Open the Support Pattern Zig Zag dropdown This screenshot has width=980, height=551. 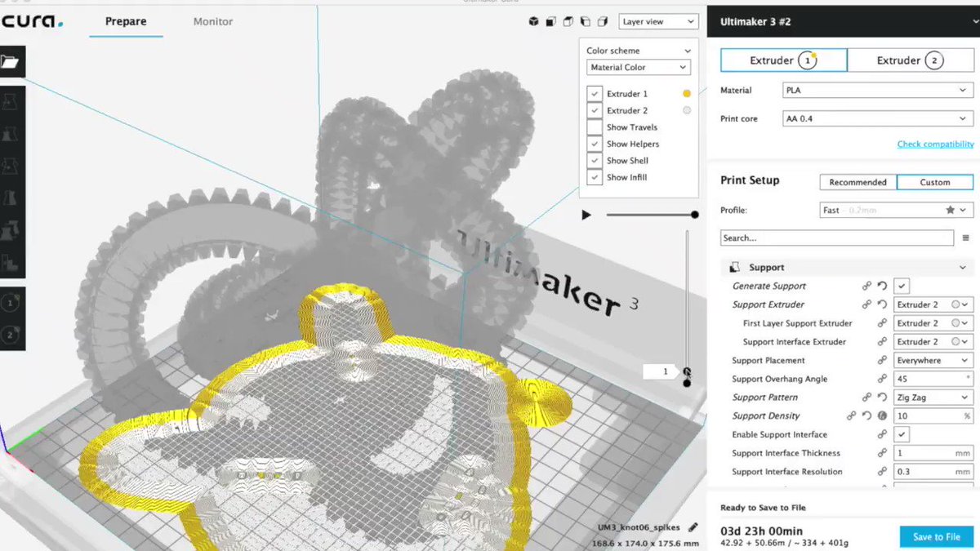coord(933,398)
